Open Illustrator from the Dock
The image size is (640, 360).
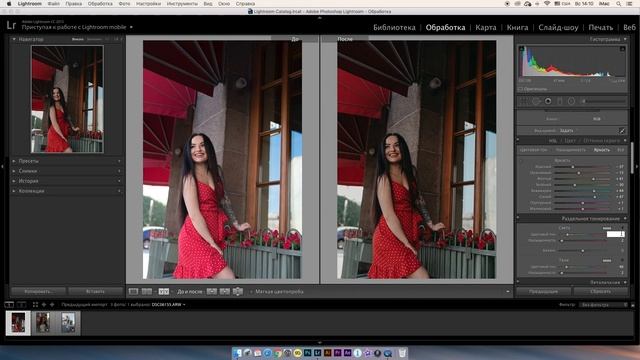click(x=327, y=353)
